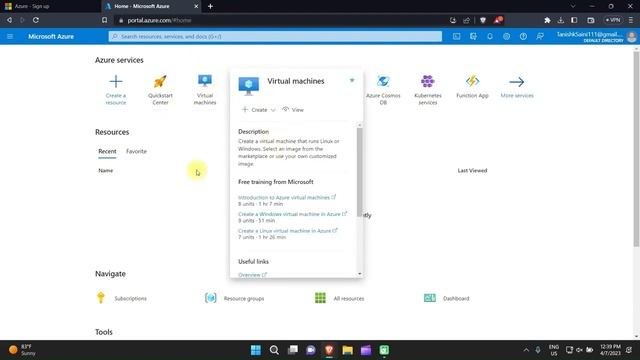This screenshot has width=640, height=360.
Task: Click the popup card scrollbar thumb
Action: (359, 171)
